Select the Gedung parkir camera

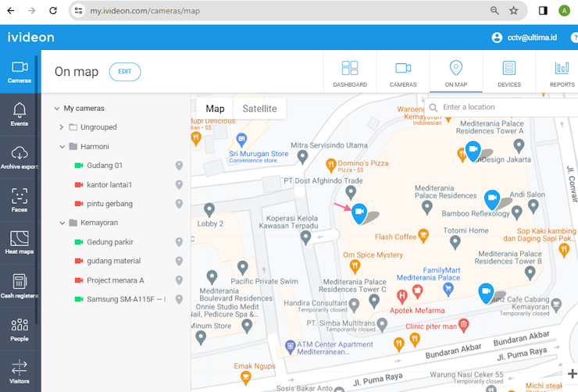(110, 242)
